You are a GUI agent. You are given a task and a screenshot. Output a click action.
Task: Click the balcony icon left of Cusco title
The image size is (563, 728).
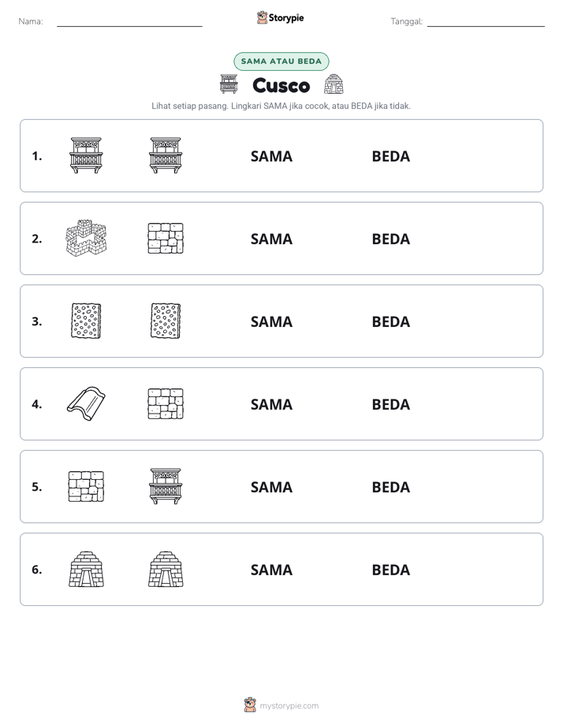pyautogui.click(x=229, y=84)
